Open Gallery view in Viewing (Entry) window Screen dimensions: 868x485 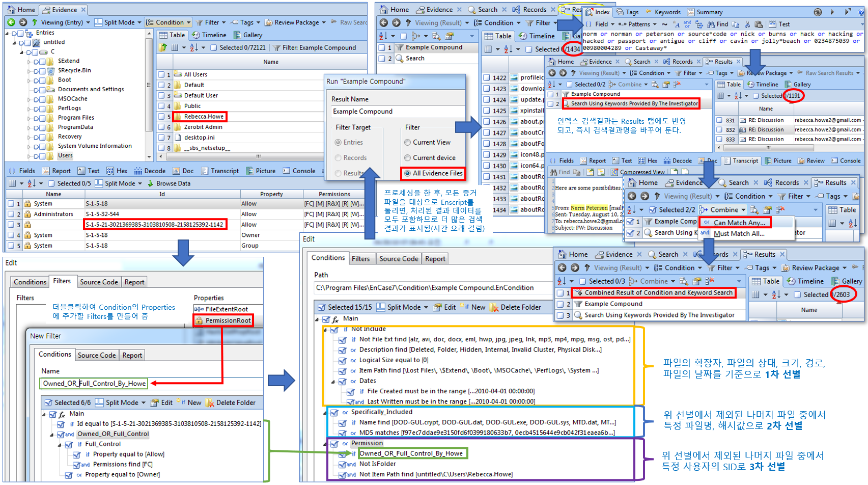[x=248, y=35]
